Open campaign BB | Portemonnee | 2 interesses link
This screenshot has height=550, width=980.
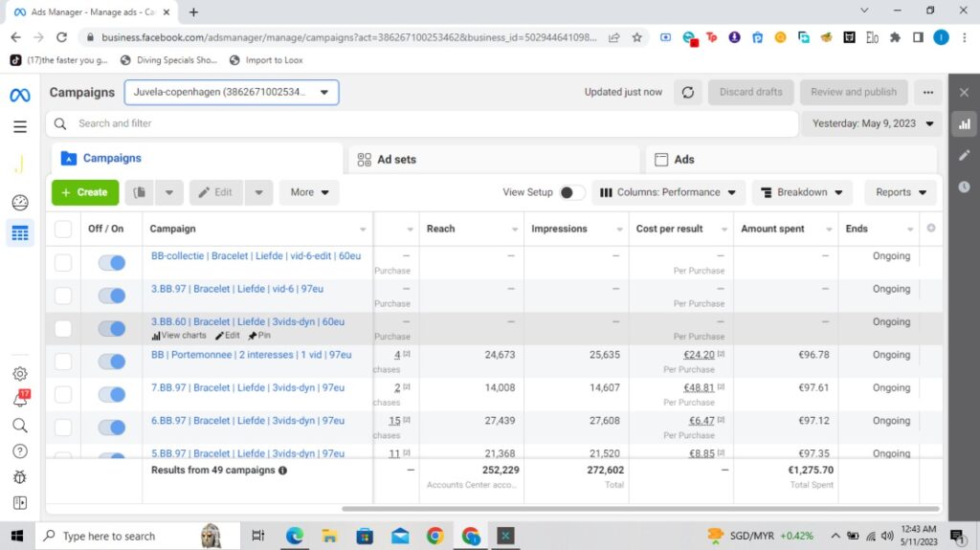pyautogui.click(x=252, y=355)
